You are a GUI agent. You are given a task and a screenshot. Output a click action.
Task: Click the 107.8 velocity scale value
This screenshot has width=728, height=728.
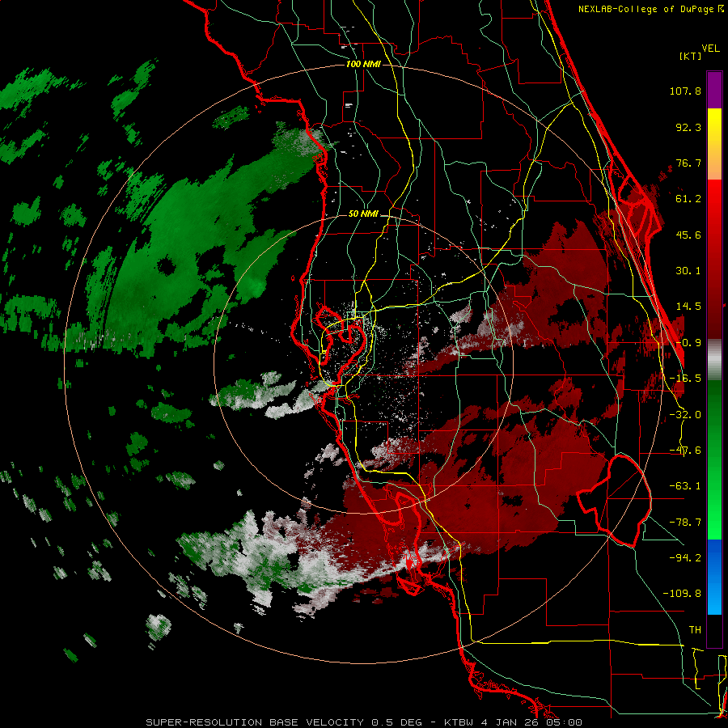(685, 91)
